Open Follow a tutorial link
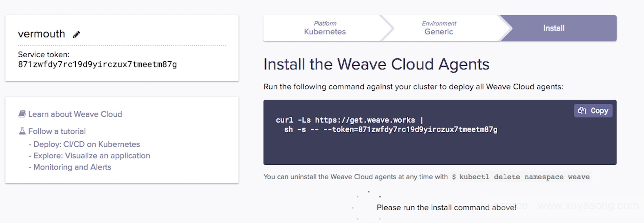This screenshot has height=223, width=644. coord(57,131)
